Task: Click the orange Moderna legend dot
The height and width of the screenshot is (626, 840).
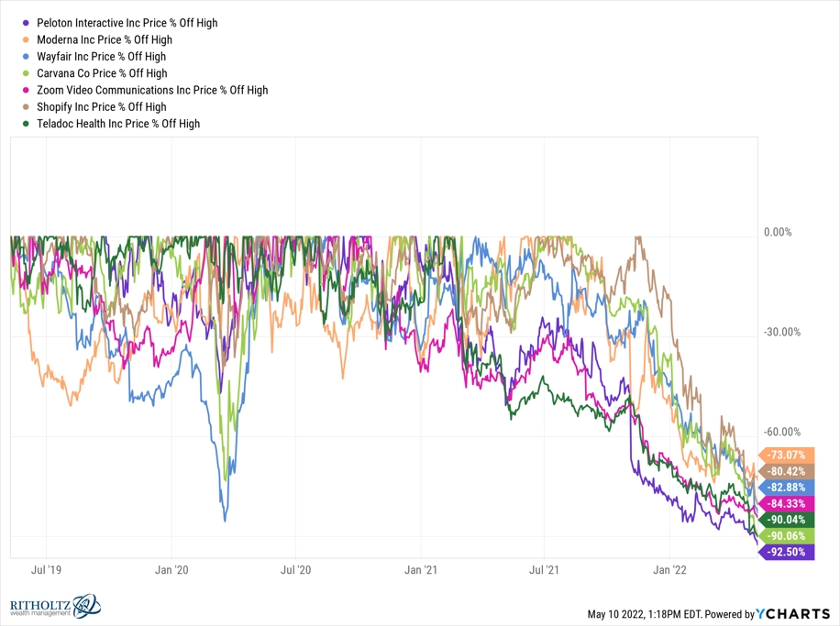Action: 26,39
